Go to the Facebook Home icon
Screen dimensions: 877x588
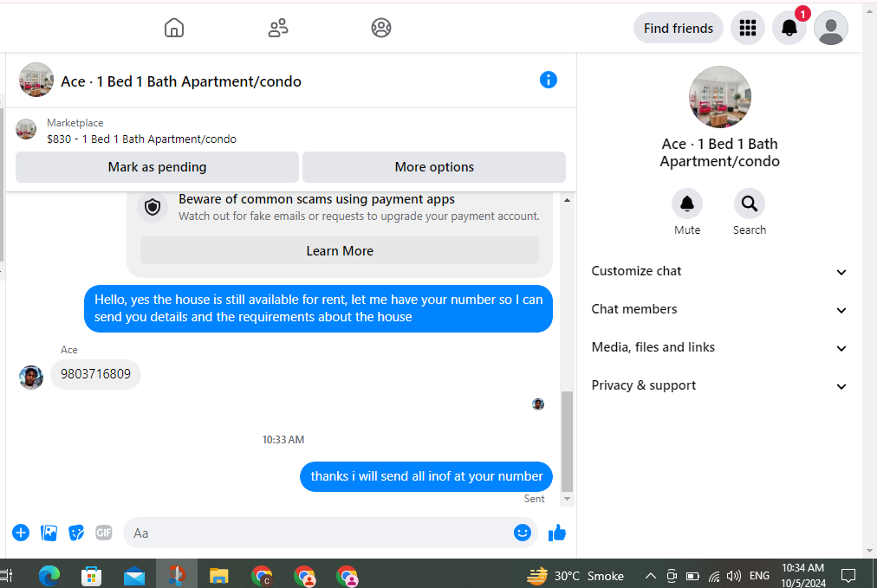click(174, 28)
